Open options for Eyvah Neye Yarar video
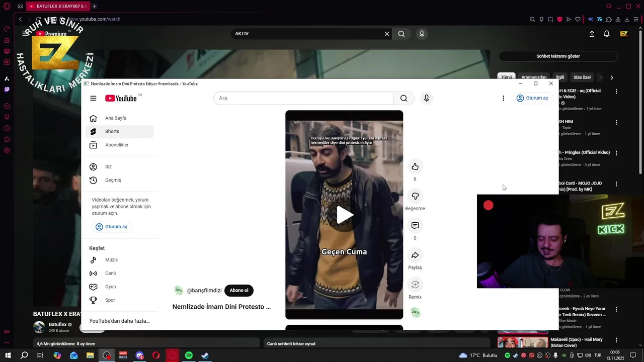Viewport: 644px width, 362px height. [616, 309]
